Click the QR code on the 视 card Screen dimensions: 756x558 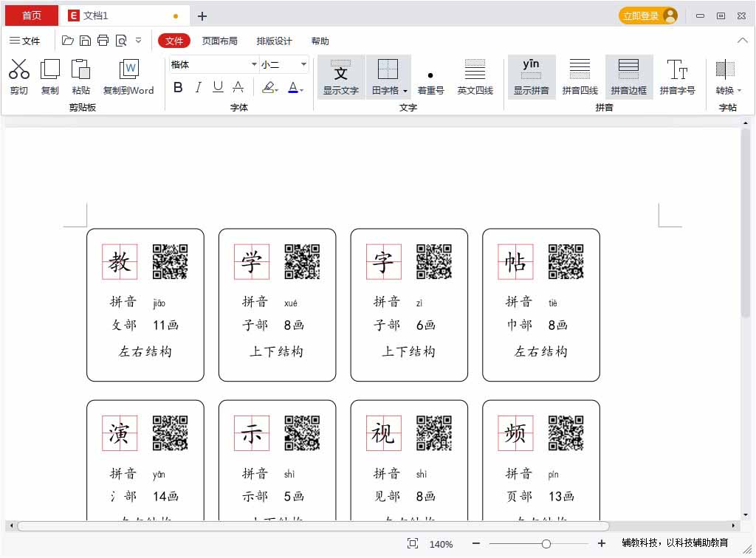tap(434, 433)
